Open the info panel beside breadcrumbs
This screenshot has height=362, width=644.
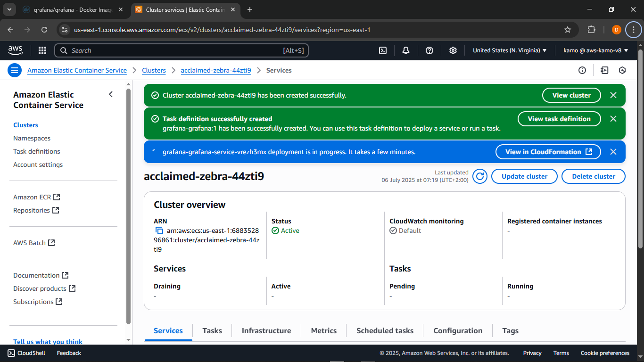coord(582,70)
